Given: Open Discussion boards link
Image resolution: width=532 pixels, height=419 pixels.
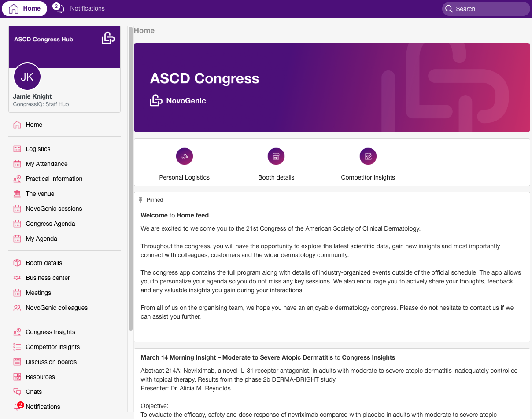Looking at the screenshot, I should (x=51, y=362).
